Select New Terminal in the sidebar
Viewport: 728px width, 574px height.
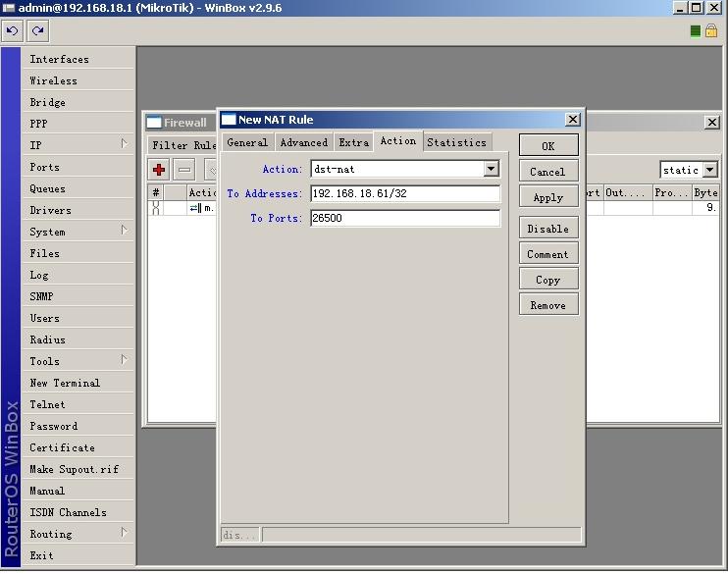point(65,383)
